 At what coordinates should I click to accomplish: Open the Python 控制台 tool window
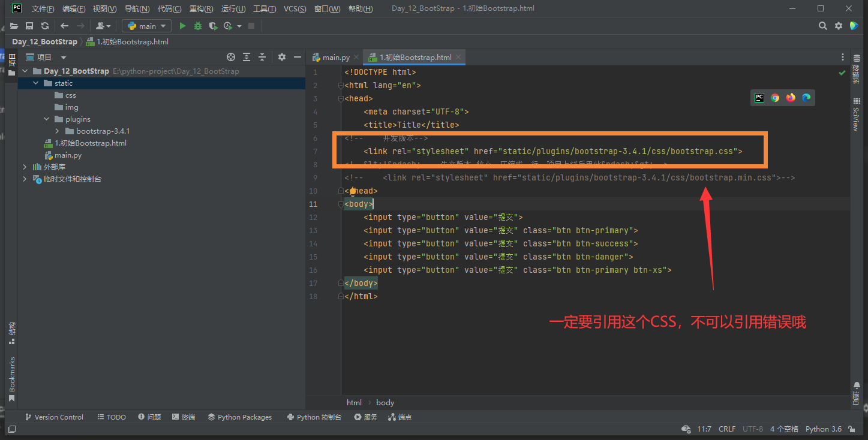(314, 417)
